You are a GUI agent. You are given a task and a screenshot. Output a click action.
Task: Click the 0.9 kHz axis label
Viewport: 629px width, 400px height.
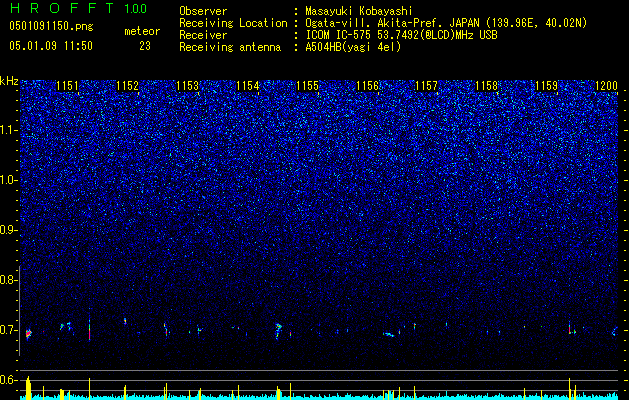click(9, 230)
